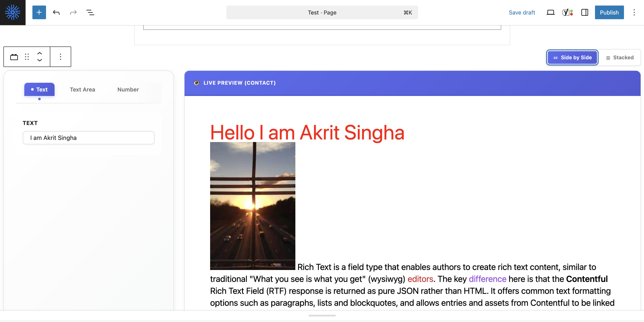Switch layout to Side by Side
The image size is (644, 322).
point(572,58)
